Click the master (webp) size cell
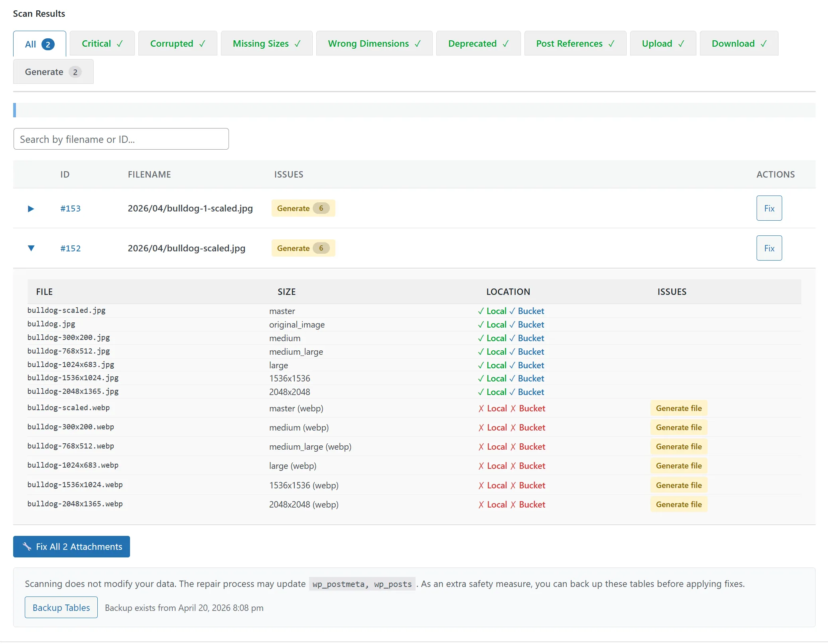This screenshot has height=644, width=828. pyautogui.click(x=296, y=409)
